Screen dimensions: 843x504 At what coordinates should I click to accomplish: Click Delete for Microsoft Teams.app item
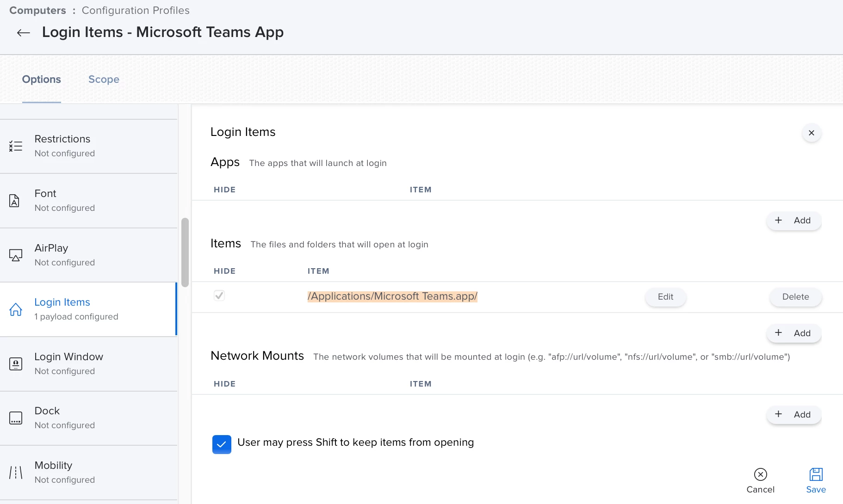[796, 297]
